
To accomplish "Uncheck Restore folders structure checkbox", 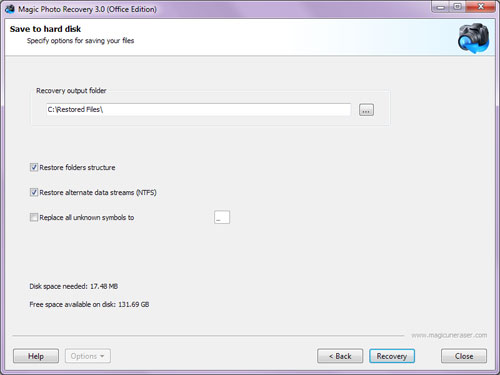I will point(34,167).
